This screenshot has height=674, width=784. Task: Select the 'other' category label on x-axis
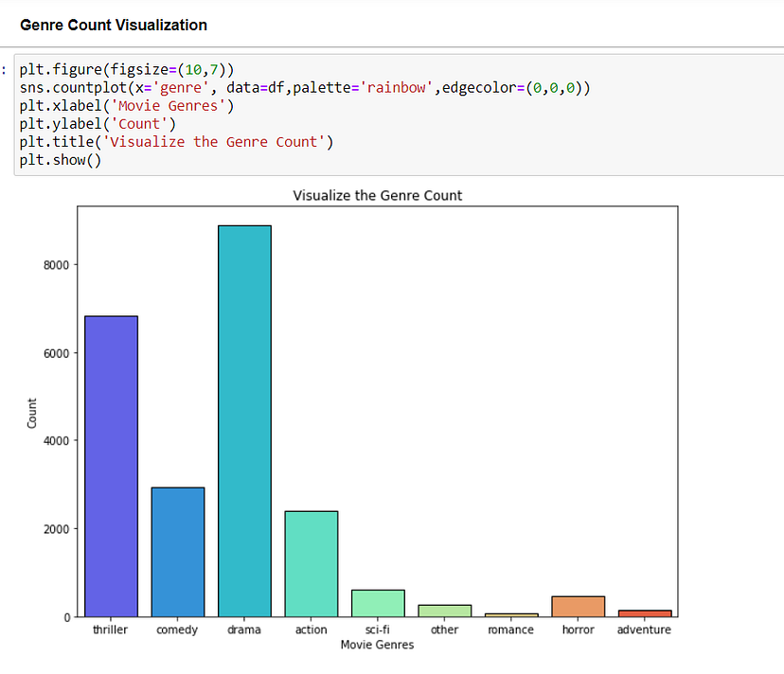[444, 629]
